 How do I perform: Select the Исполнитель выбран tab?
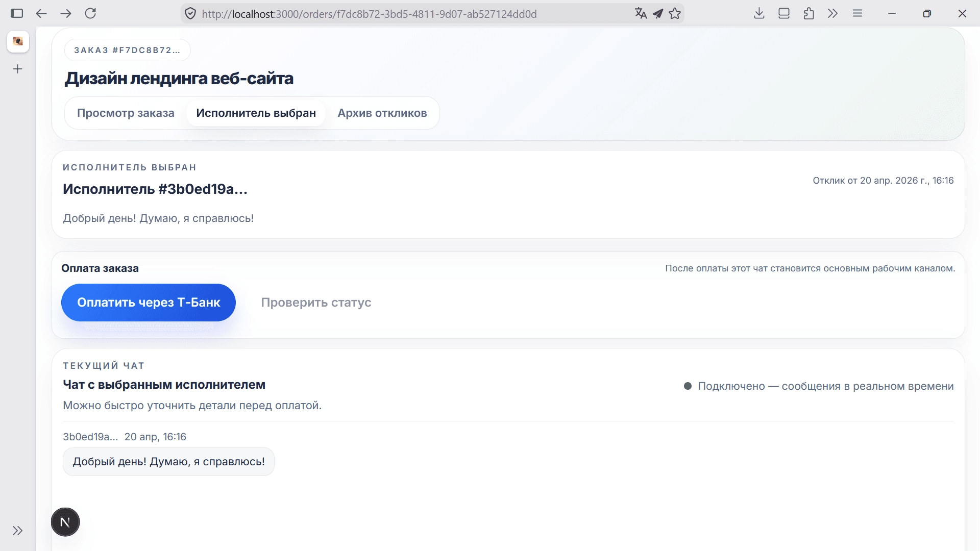point(256,113)
